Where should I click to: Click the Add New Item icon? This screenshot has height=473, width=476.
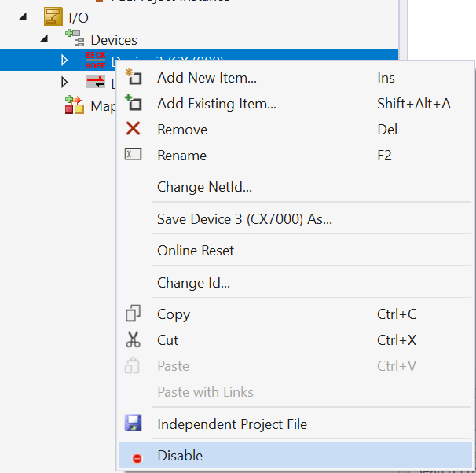pos(134,78)
